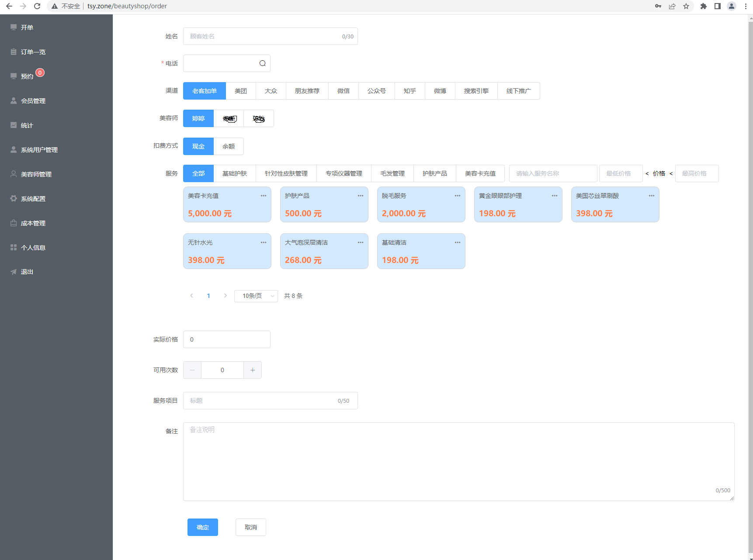The image size is (753, 560).
Task: Filter services by 毛发管理 tab
Action: [392, 173]
